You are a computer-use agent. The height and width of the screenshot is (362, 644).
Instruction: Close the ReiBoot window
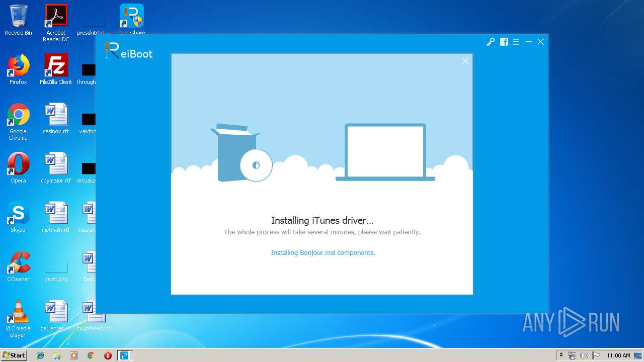click(x=541, y=42)
